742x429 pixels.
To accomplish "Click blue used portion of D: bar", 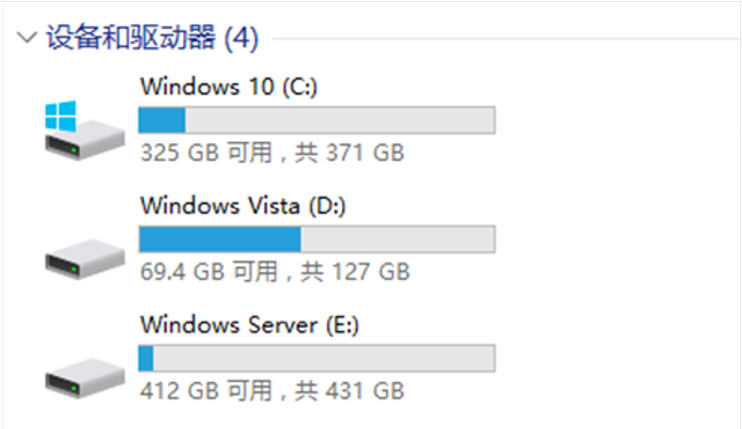I will click(220, 239).
